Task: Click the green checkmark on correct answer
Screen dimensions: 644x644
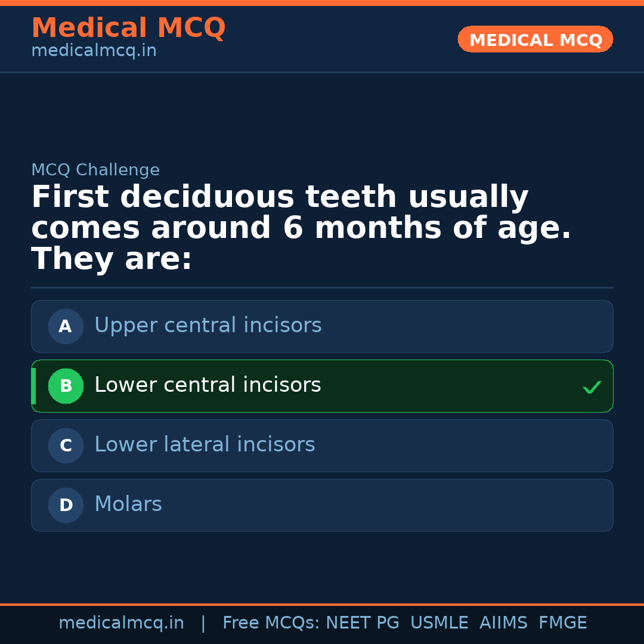Action: pyautogui.click(x=592, y=387)
